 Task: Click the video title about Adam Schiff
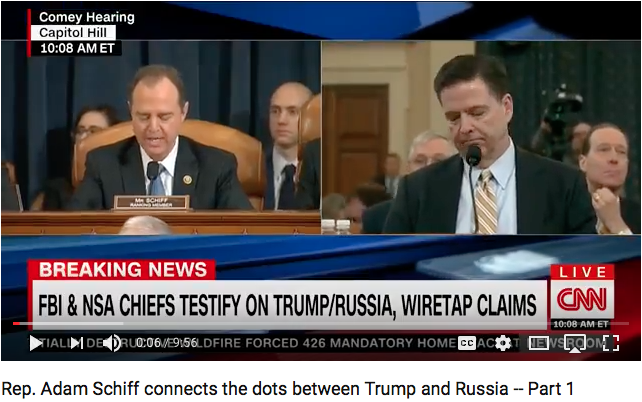coord(288,388)
